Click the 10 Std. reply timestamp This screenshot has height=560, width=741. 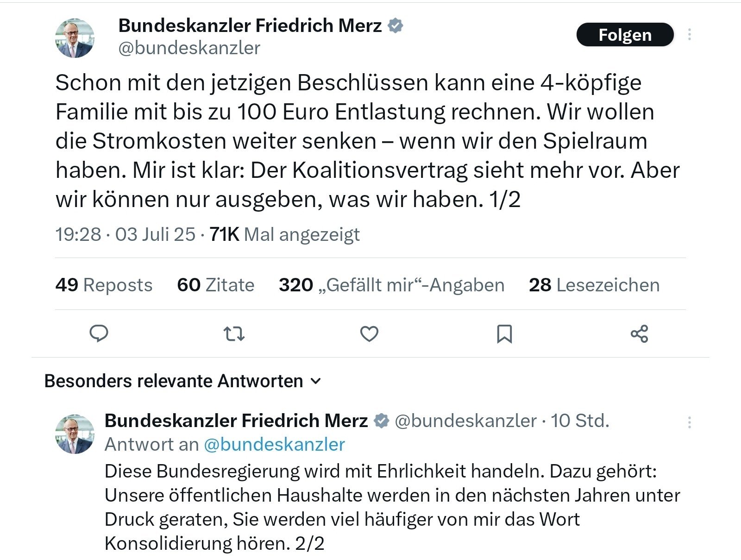[579, 421]
